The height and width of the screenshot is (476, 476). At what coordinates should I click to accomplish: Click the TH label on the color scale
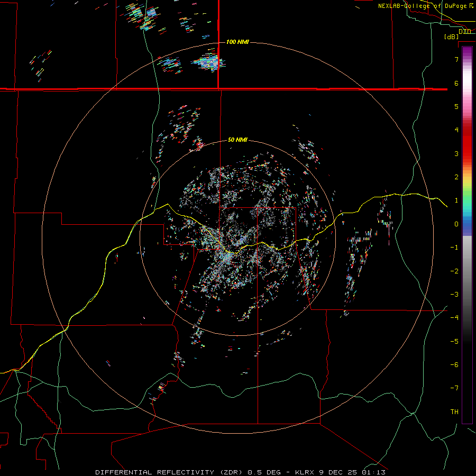pos(454,412)
